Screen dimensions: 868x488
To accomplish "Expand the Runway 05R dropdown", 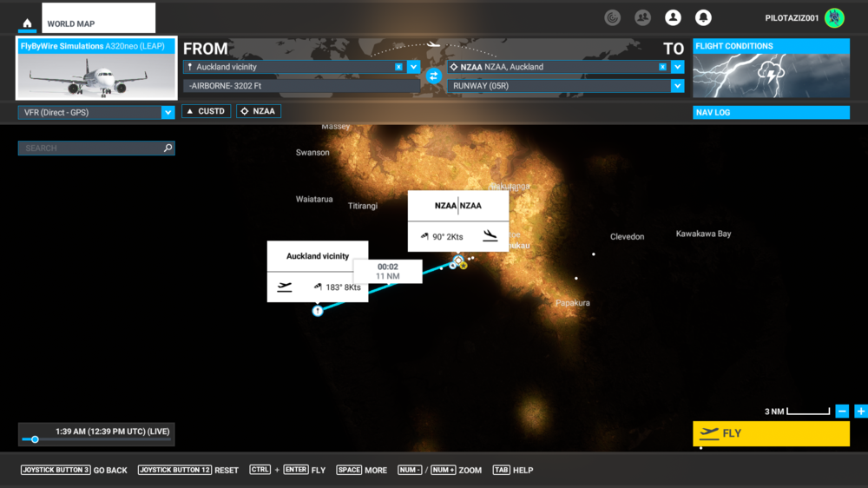I will 678,86.
